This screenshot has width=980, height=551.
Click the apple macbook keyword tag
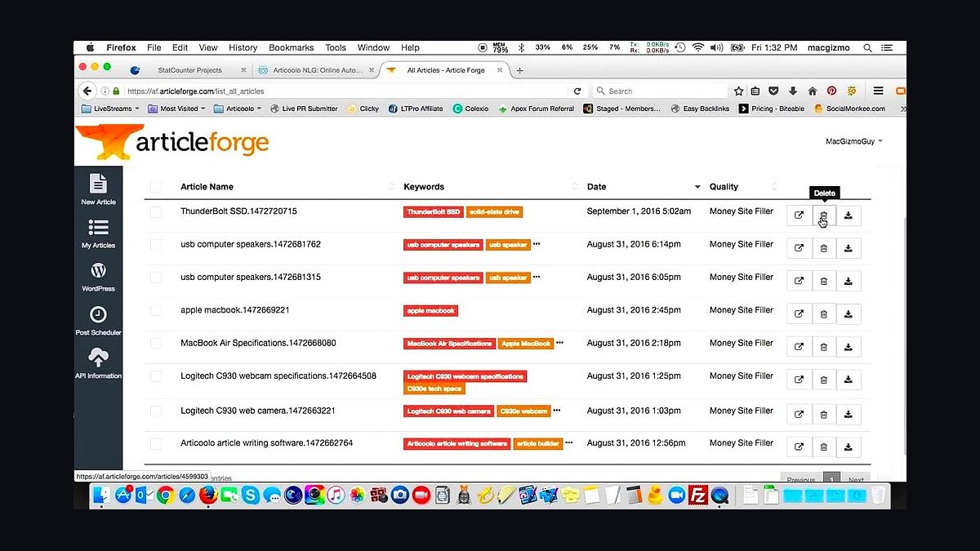[431, 311]
